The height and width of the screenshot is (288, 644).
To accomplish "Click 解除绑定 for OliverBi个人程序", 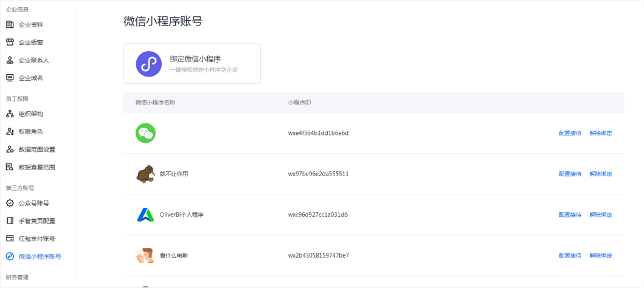I will [600, 214].
